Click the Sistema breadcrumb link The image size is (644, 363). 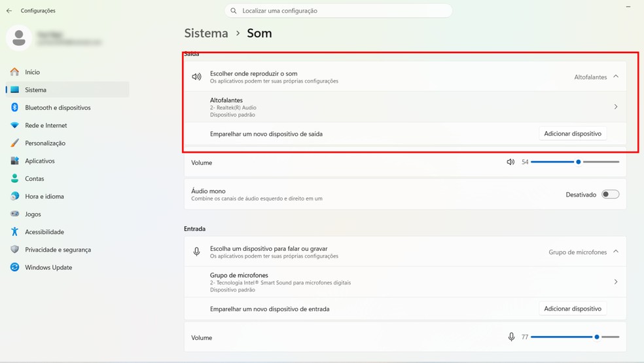click(206, 33)
